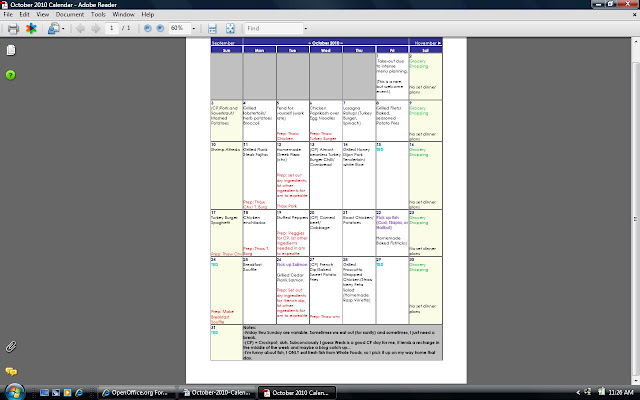This screenshot has height=400, width=640.
Task: Click 'Pick up Salmon' text on October 26
Action: tap(292, 265)
